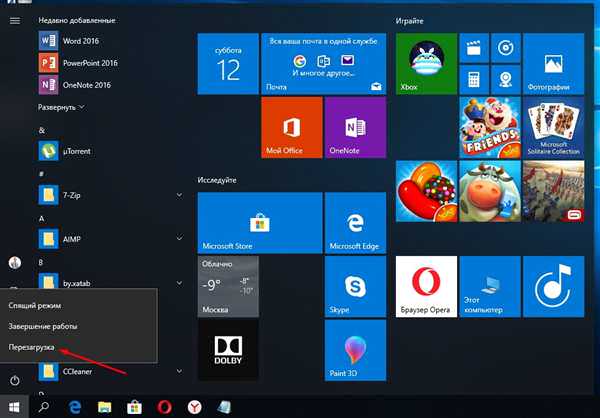Expand the 7-Zip folder chevron
This screenshot has width=600, height=418.
[179, 195]
